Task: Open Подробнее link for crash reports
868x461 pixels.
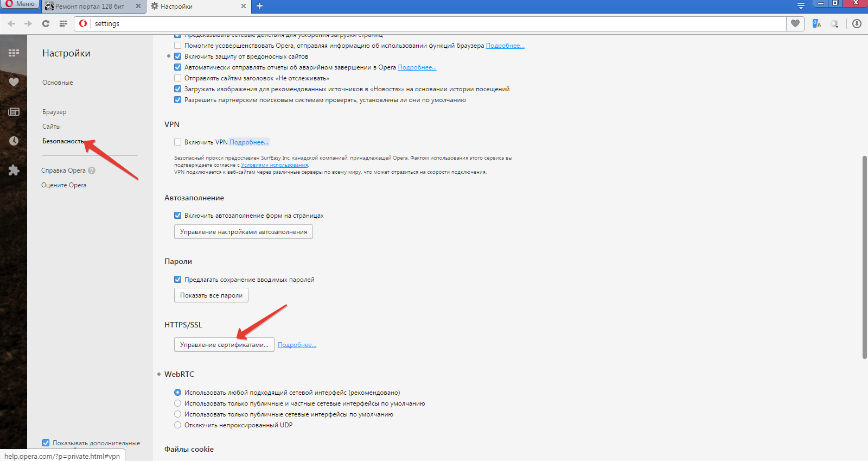Action: (417, 67)
